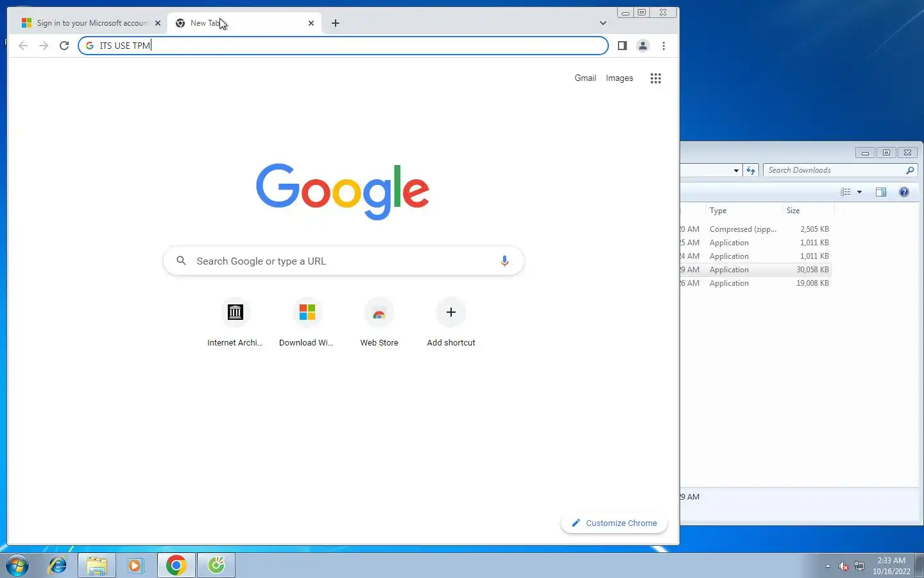Click the address bar containing ITS USE TPM
The height and width of the screenshot is (578, 924).
343,46
